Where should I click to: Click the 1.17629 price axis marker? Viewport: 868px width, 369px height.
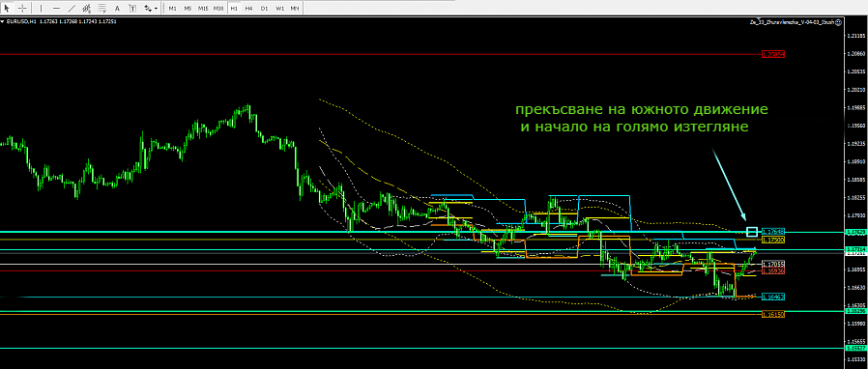pos(856,233)
